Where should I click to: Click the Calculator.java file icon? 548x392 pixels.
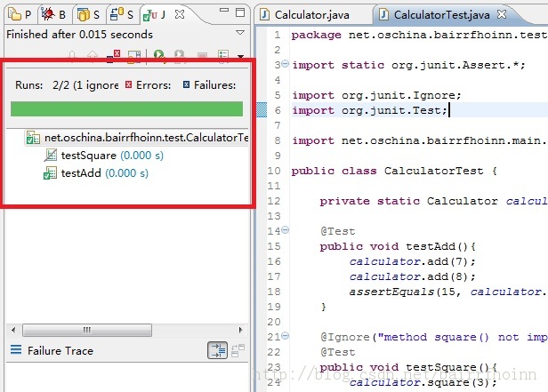coord(264,14)
